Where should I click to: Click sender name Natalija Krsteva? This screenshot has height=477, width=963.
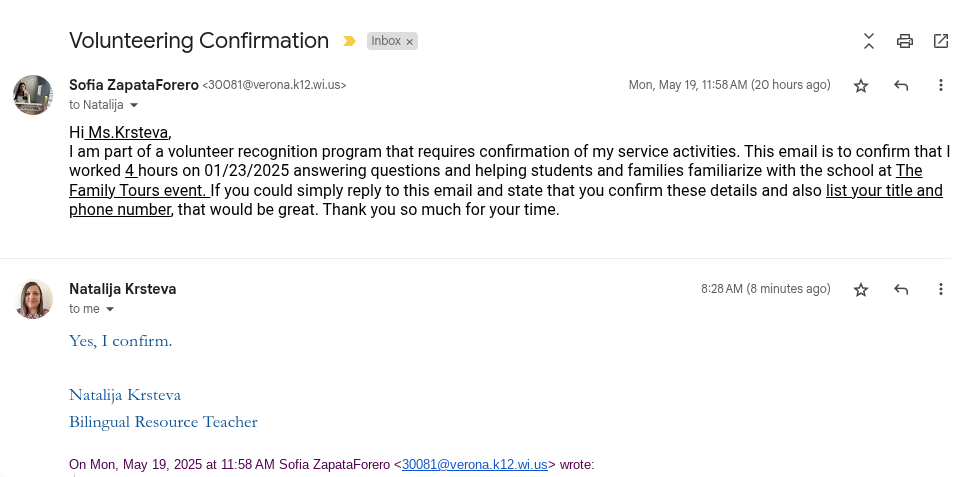tap(122, 289)
